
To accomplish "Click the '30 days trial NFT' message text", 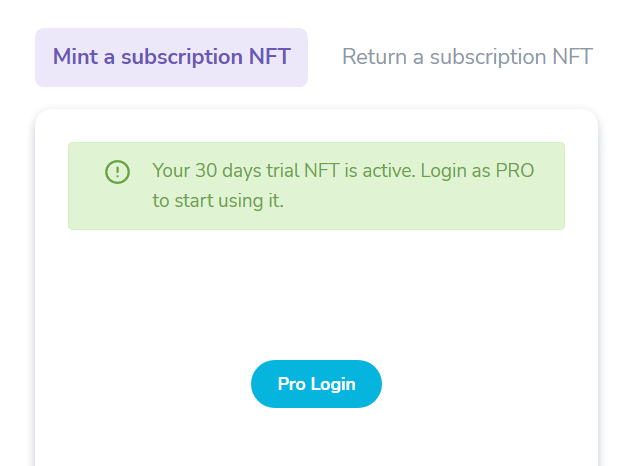I will (x=267, y=171).
